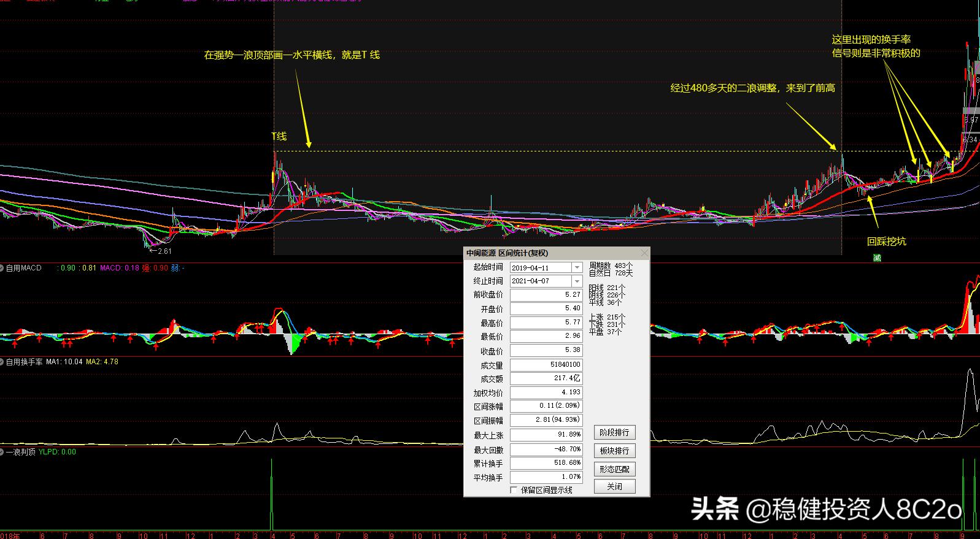Click the 一浪判顶 indicator settings icon
980x539 pixels.
[x=2, y=452]
